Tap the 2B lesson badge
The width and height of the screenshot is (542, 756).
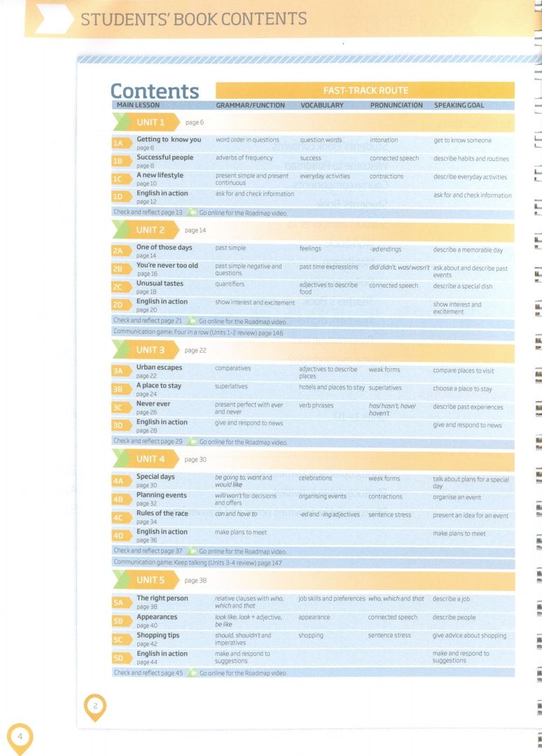[x=121, y=269]
